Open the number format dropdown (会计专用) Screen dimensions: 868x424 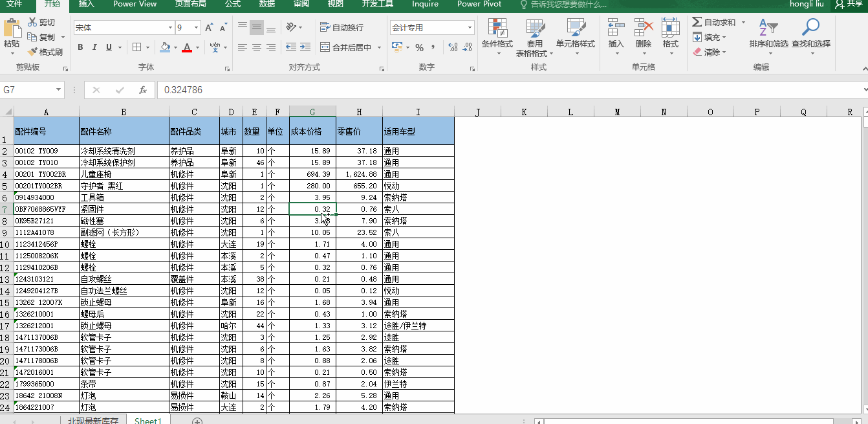click(x=470, y=28)
